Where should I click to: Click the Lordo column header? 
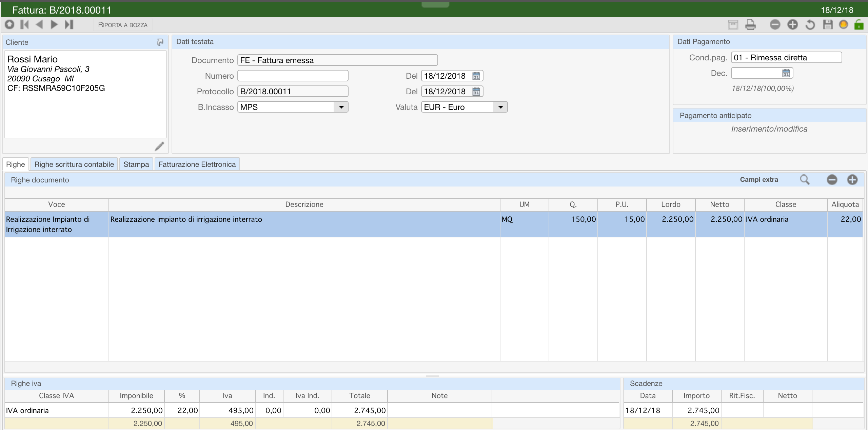tap(671, 204)
